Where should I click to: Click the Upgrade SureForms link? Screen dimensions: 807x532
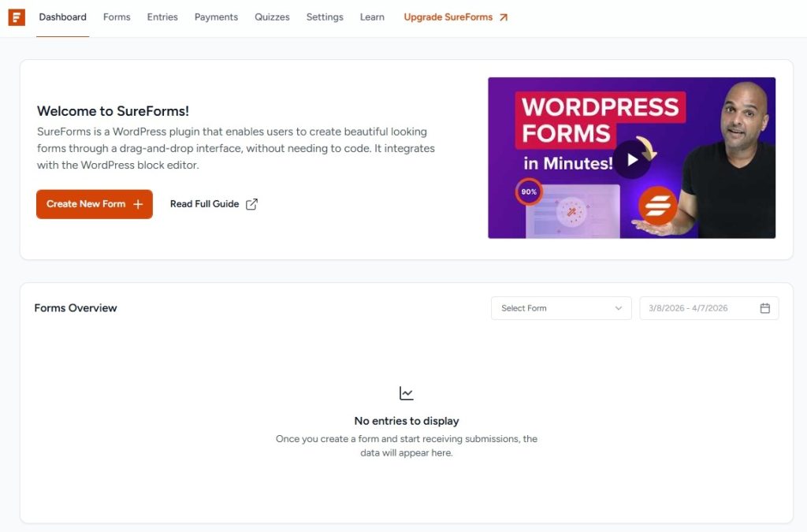coord(456,17)
